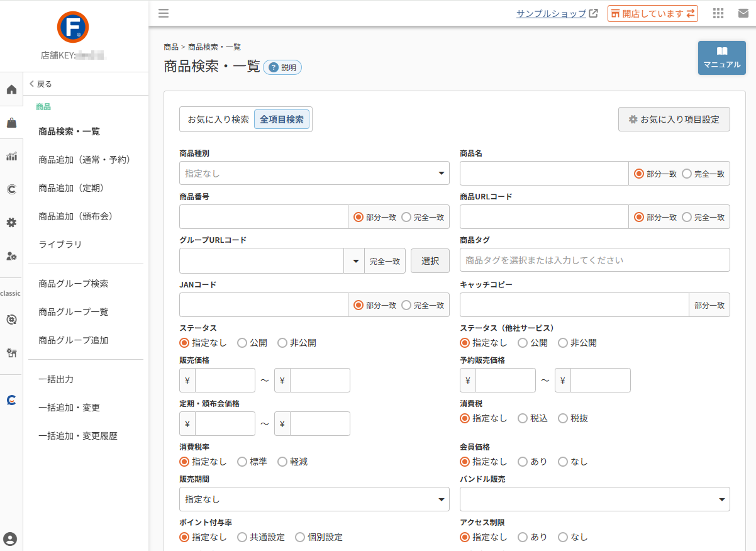Expand the バンドル販売 dropdown
This screenshot has width=756, height=551.
[595, 499]
